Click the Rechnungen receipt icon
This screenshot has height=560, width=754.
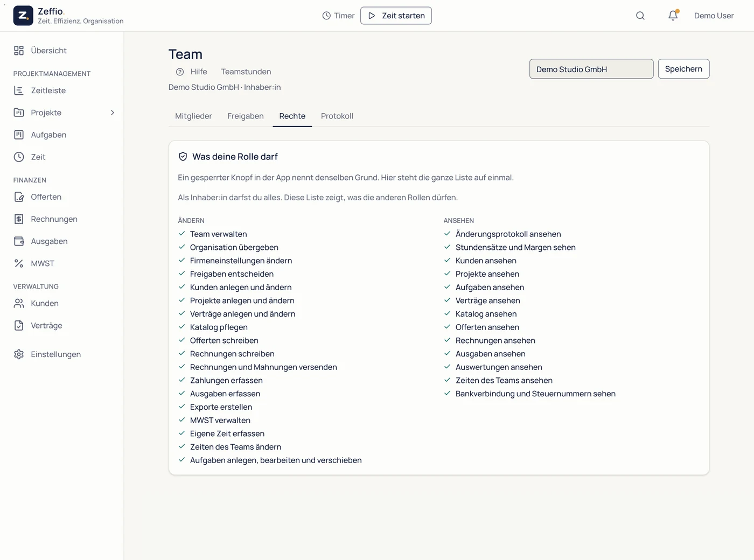coord(19,219)
